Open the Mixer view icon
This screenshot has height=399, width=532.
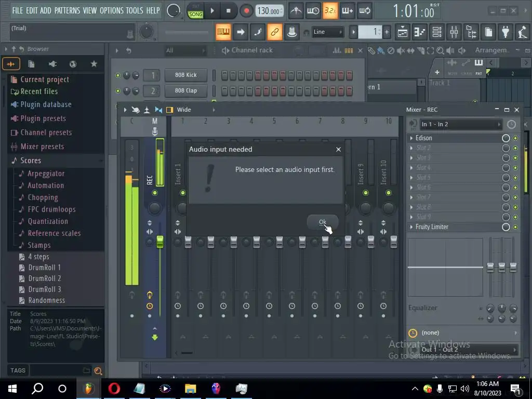(454, 32)
